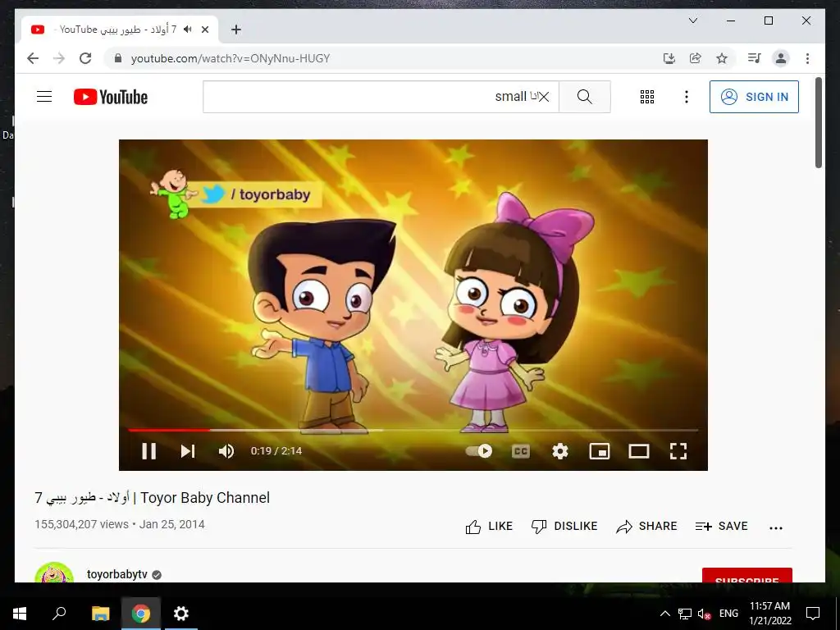Enable miniplayer mode

click(600, 451)
